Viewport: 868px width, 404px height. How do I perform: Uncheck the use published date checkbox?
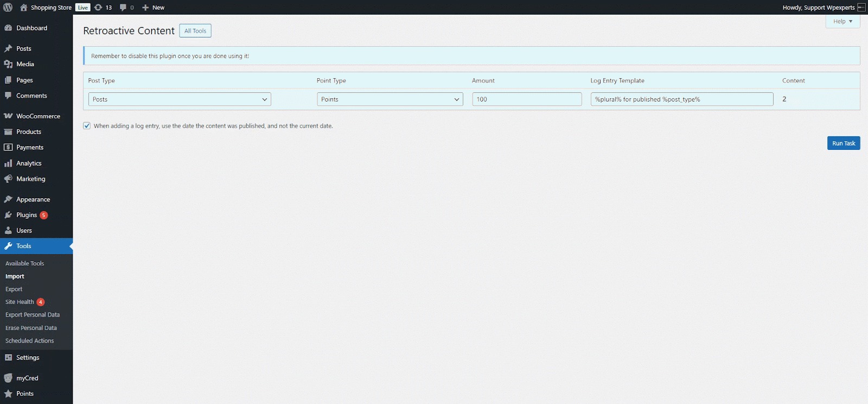pyautogui.click(x=87, y=126)
